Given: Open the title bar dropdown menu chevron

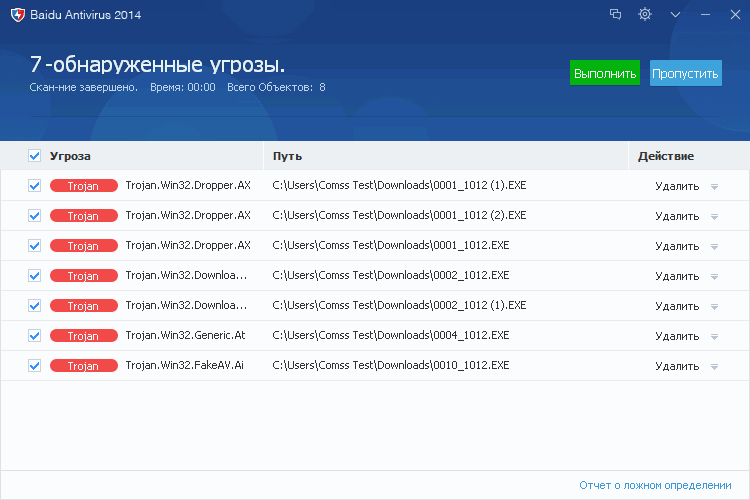Looking at the screenshot, I should [675, 15].
